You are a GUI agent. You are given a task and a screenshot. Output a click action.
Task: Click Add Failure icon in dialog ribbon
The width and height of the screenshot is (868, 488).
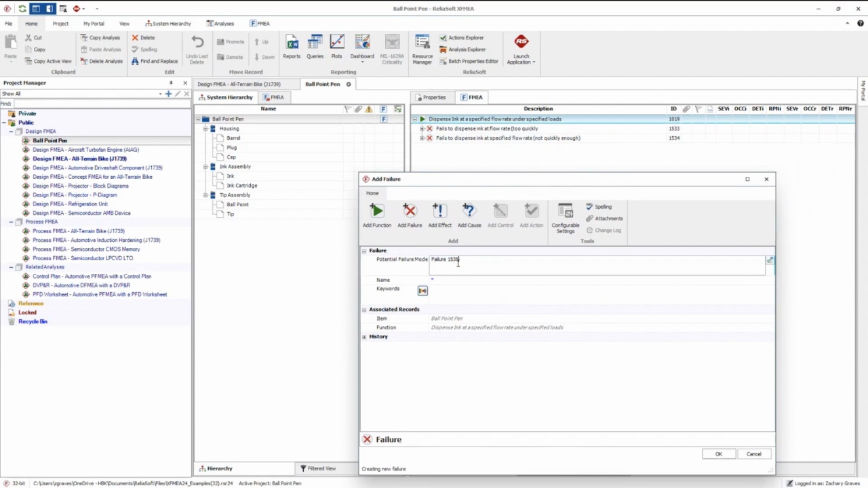pyautogui.click(x=410, y=216)
